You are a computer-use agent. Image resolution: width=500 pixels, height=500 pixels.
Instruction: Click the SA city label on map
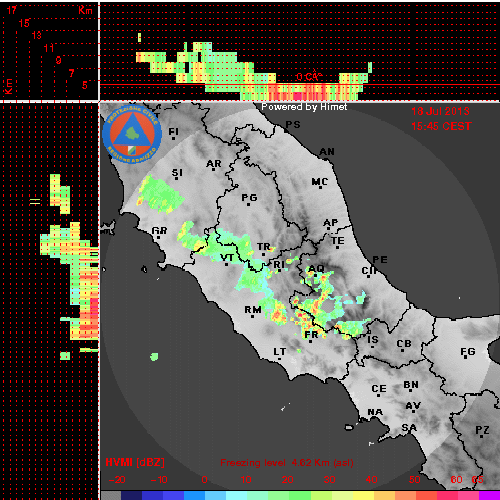pos(409,428)
